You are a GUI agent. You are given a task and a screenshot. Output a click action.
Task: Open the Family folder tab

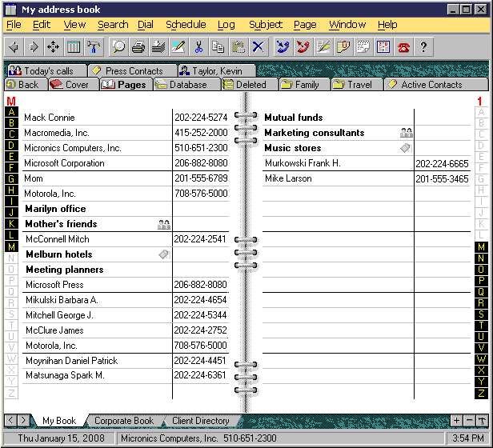click(304, 85)
